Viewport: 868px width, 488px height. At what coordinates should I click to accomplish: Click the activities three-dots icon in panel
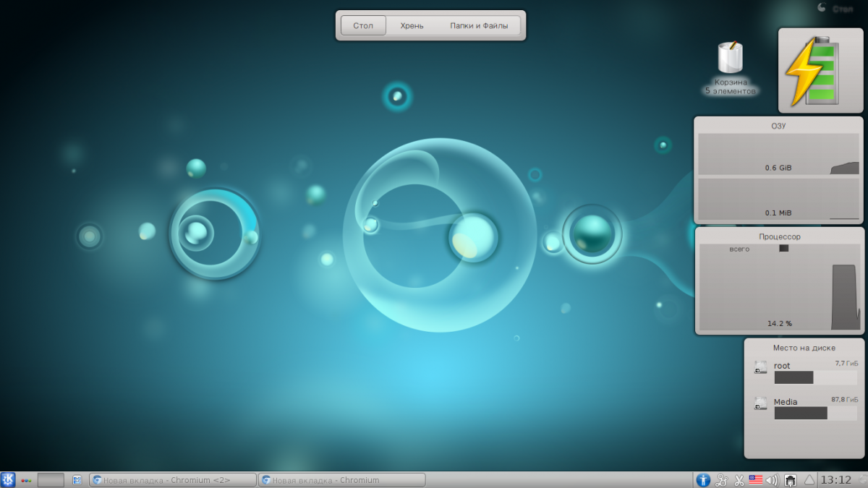pos(26,480)
